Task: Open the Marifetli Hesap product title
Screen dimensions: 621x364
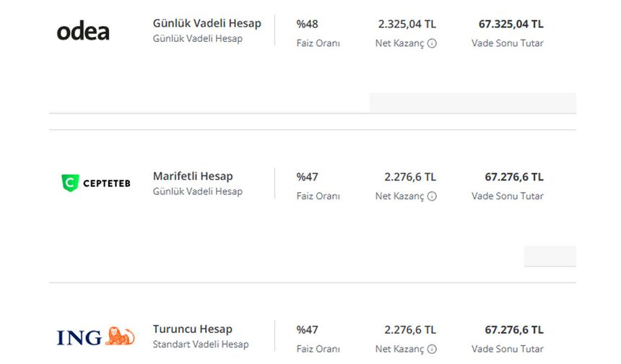Action: coord(193,176)
